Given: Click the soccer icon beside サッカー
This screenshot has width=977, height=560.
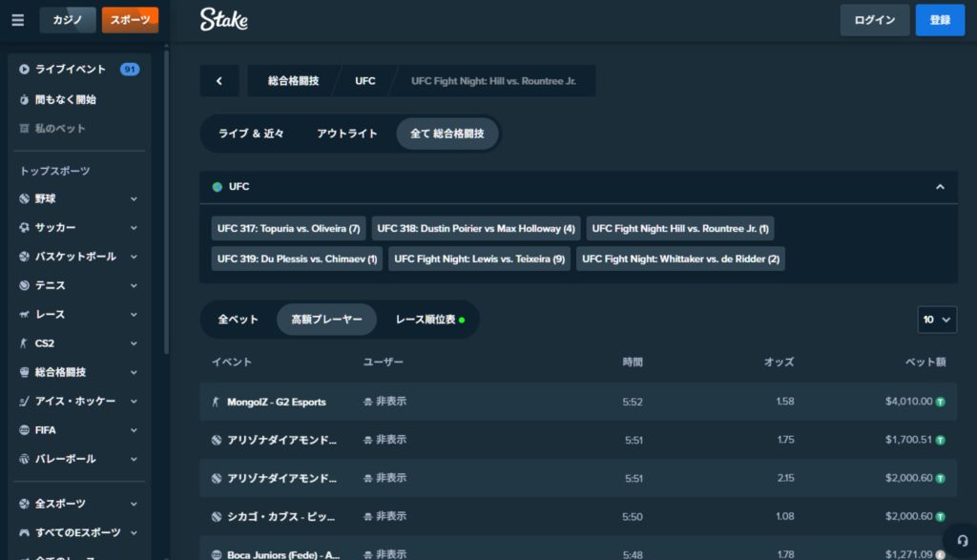Looking at the screenshot, I should (24, 227).
